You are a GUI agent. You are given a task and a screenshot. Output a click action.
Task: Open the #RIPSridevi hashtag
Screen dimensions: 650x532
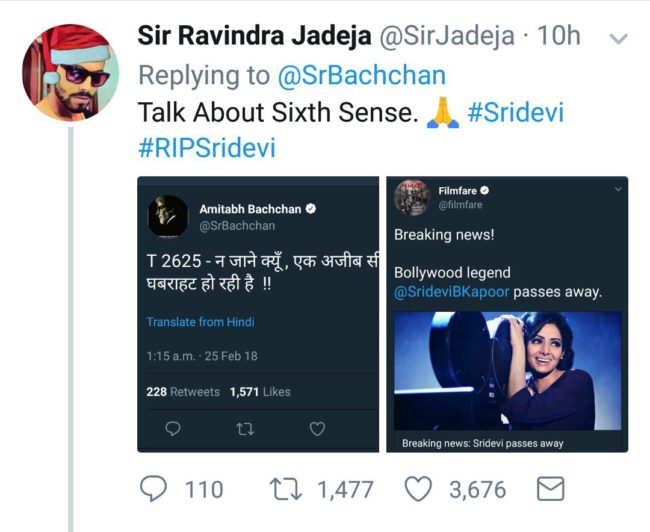(206, 148)
